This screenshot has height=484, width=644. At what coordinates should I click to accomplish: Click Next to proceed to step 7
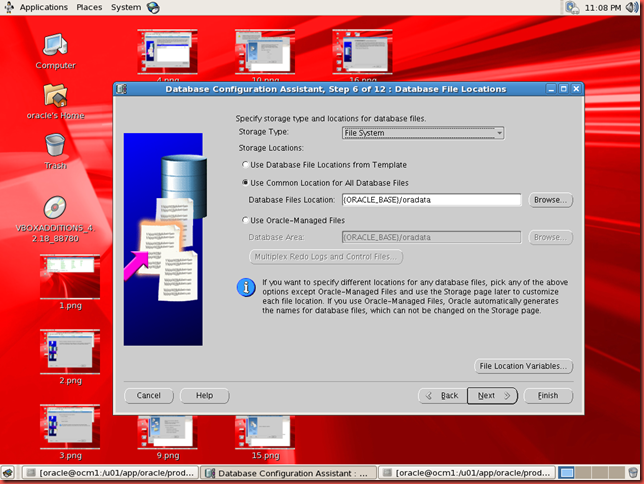pyautogui.click(x=492, y=395)
